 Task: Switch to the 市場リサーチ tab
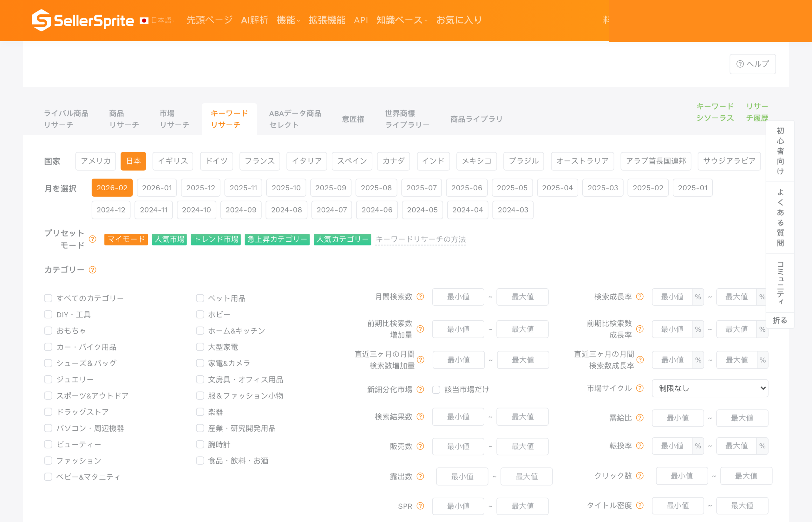(174, 119)
